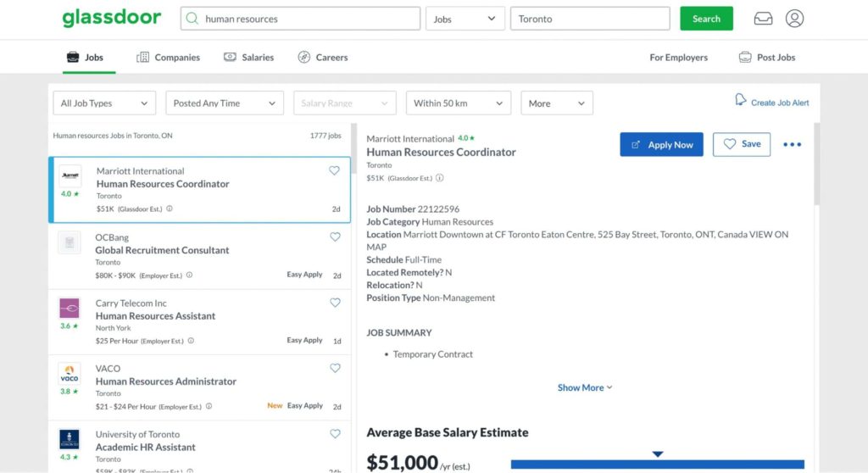Click the keyword field containing human resources

tap(300, 19)
